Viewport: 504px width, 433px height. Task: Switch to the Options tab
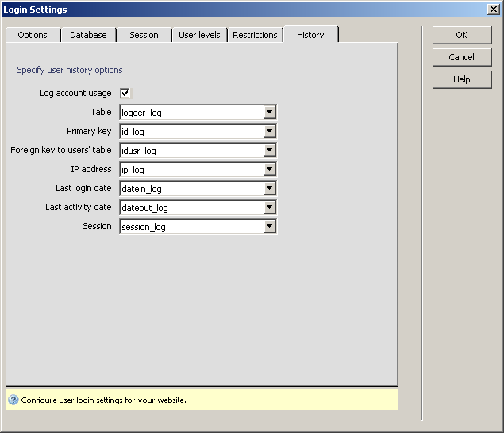33,35
